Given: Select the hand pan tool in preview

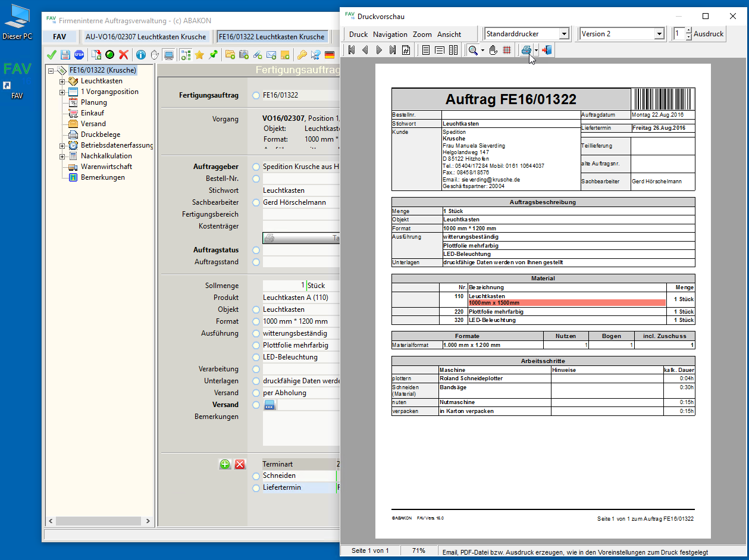Looking at the screenshot, I should point(493,50).
